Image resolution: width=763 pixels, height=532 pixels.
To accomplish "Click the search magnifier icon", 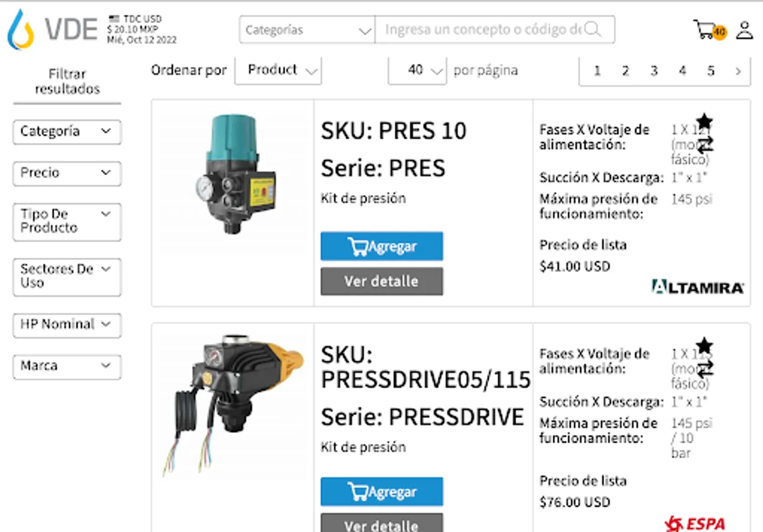I will [x=593, y=29].
